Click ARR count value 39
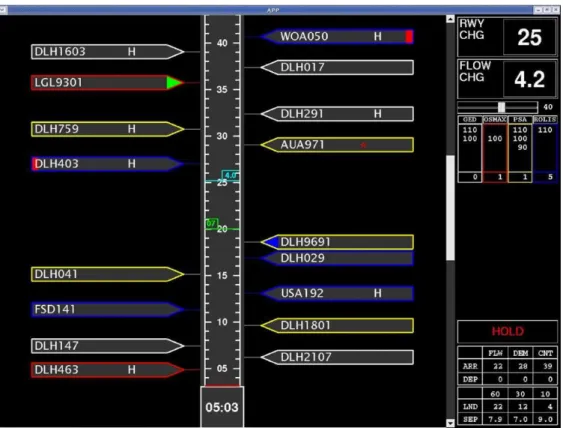The height and width of the screenshot is (428, 563). (547, 366)
